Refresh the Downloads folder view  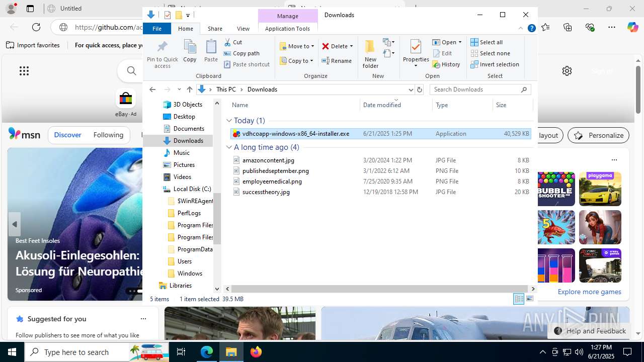pyautogui.click(x=420, y=89)
